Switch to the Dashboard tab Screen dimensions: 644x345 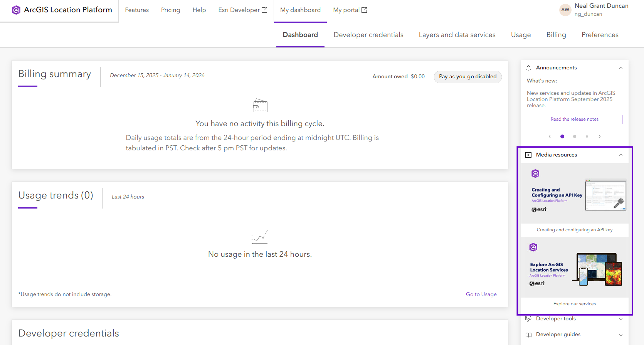pos(300,35)
